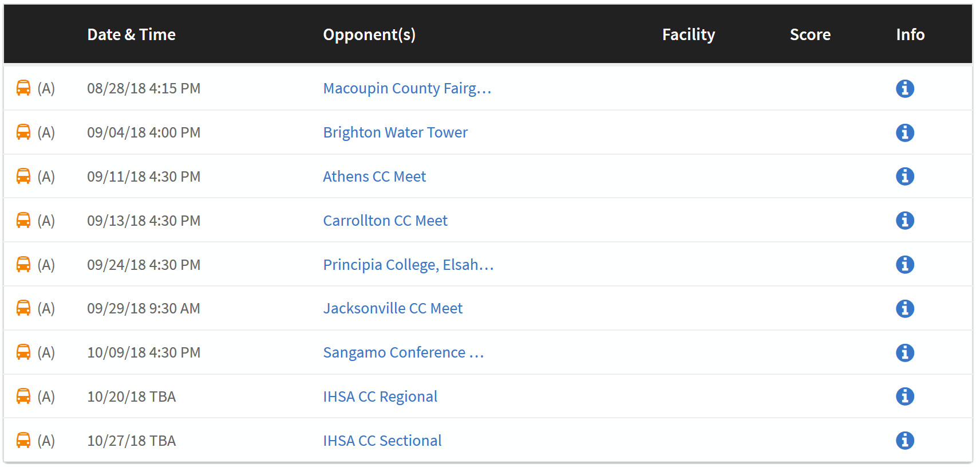
Task: Open info icon for IHSA CC Sectional
Action: [x=904, y=441]
